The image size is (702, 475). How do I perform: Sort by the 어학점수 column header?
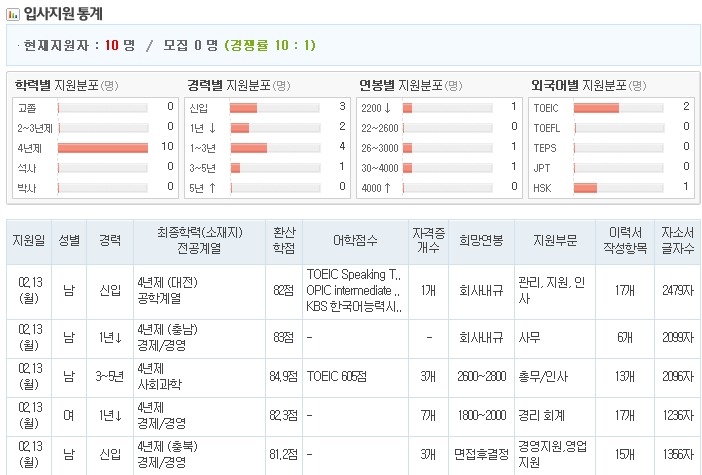pyautogui.click(x=355, y=241)
